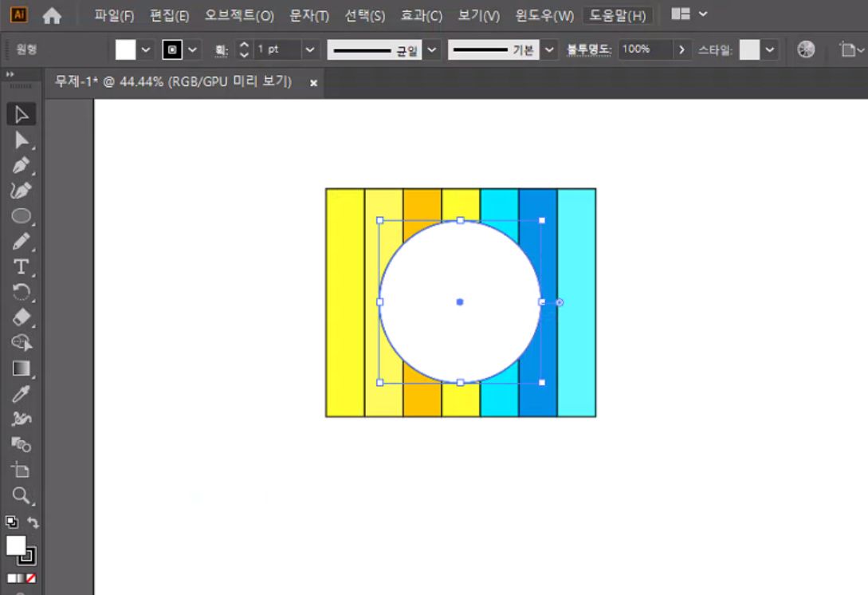Select the Direct Selection tool
This screenshot has height=595, width=868.
(x=22, y=140)
